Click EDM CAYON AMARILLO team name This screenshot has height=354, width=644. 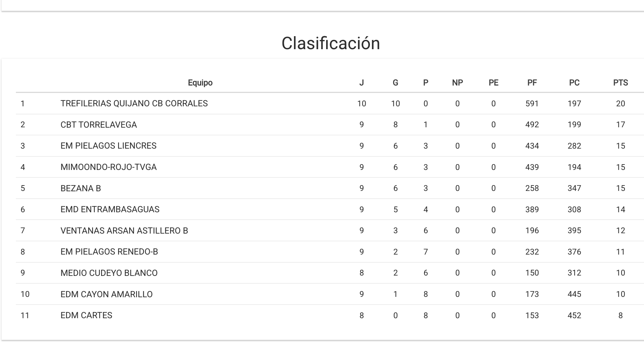point(107,294)
